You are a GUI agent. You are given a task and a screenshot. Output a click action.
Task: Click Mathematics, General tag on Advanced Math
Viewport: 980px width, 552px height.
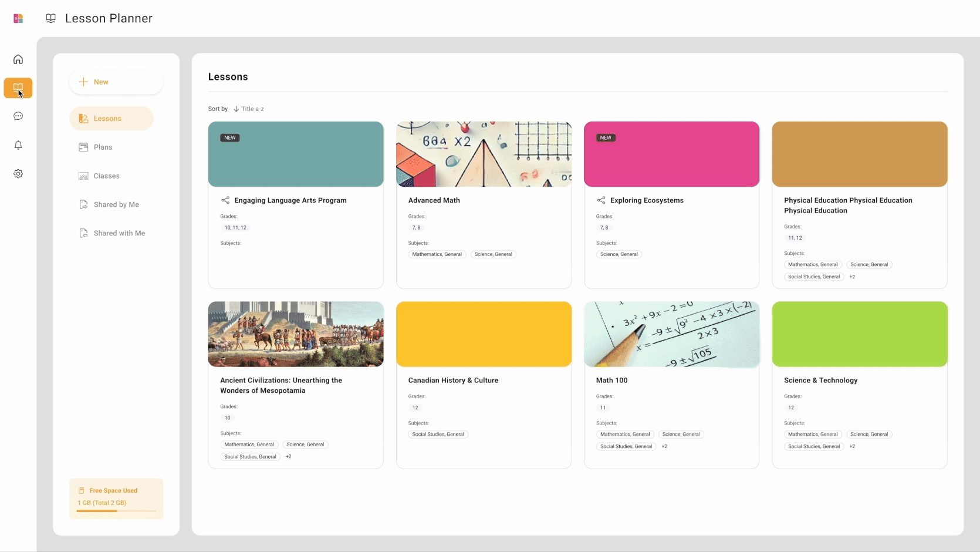click(x=437, y=254)
